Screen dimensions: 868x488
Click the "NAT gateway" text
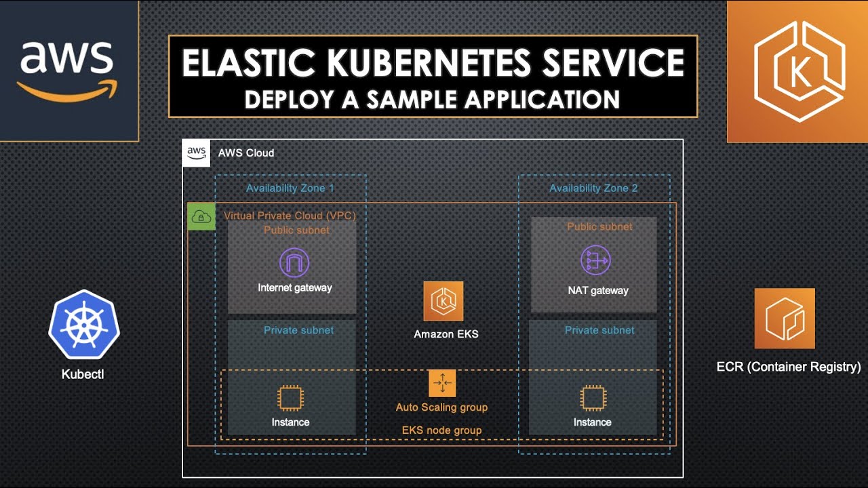598,291
